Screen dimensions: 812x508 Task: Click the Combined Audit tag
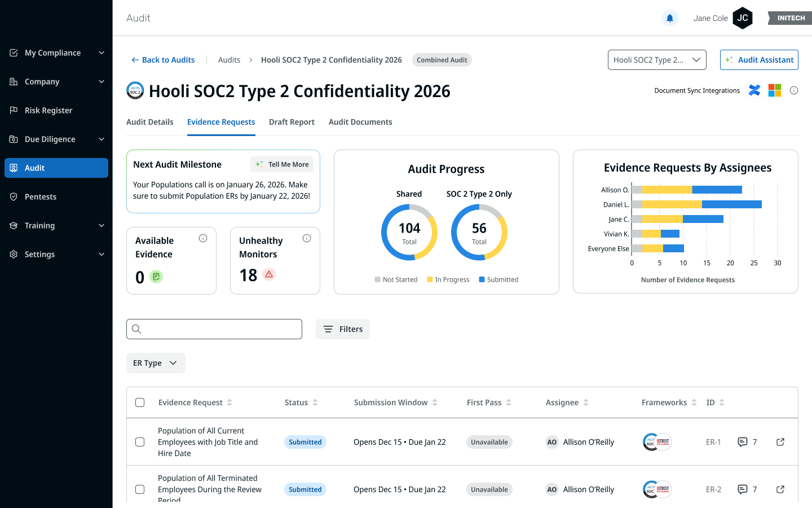(442, 60)
